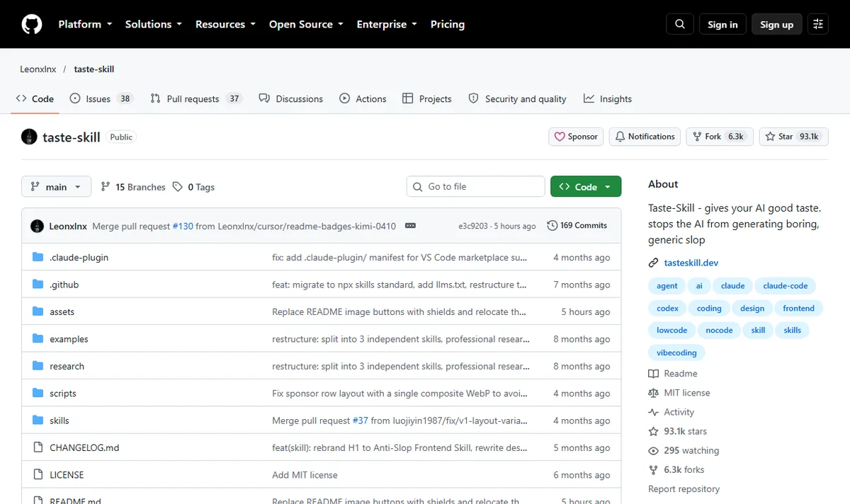The height and width of the screenshot is (504, 850).
Task: Click the star icon beside 93.1k stars
Action: (x=654, y=431)
